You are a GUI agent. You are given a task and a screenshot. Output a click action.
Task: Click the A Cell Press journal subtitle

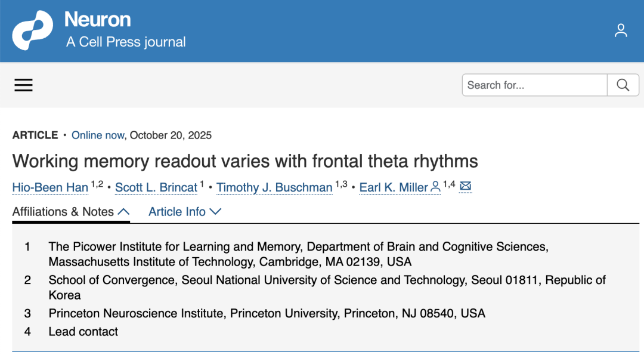pos(126,42)
